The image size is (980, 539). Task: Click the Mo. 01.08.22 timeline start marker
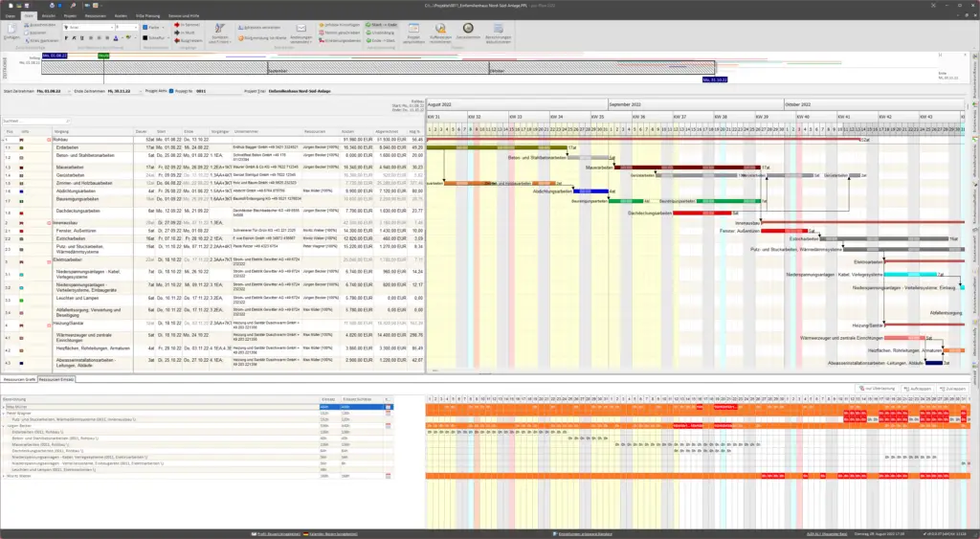pyautogui.click(x=55, y=56)
